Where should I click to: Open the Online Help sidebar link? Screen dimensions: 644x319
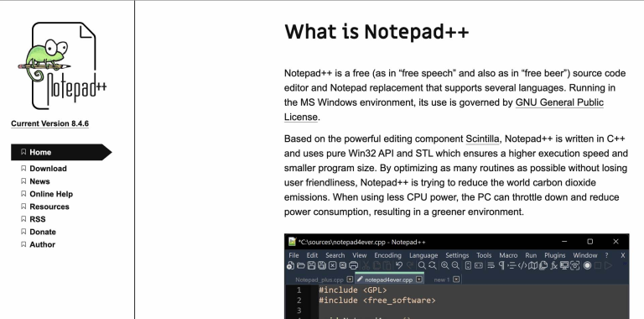pyautogui.click(x=51, y=194)
